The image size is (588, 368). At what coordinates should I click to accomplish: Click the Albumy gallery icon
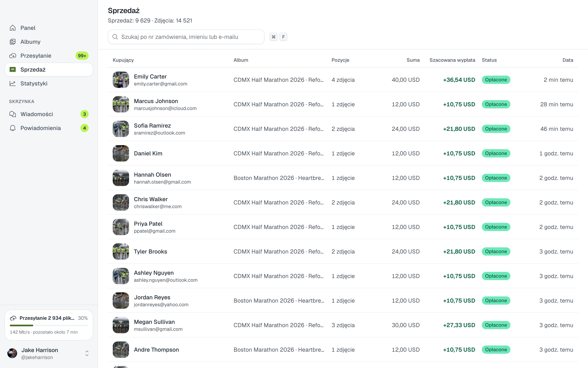(x=13, y=42)
